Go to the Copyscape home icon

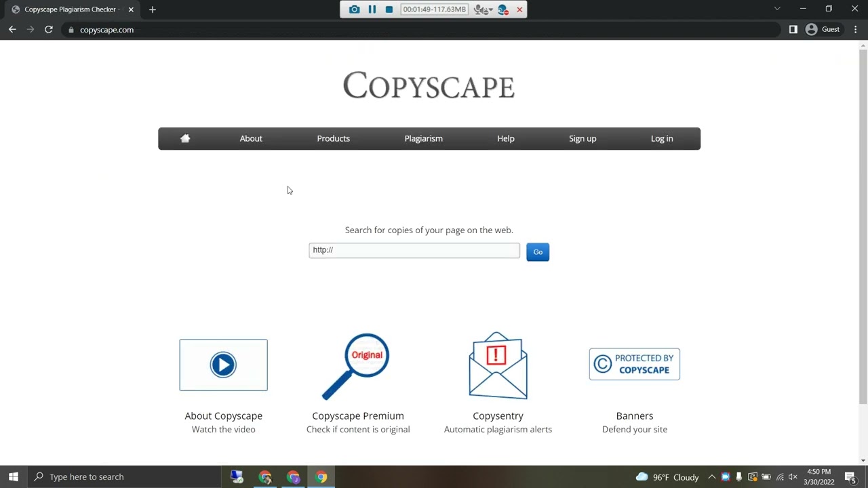[x=185, y=138]
